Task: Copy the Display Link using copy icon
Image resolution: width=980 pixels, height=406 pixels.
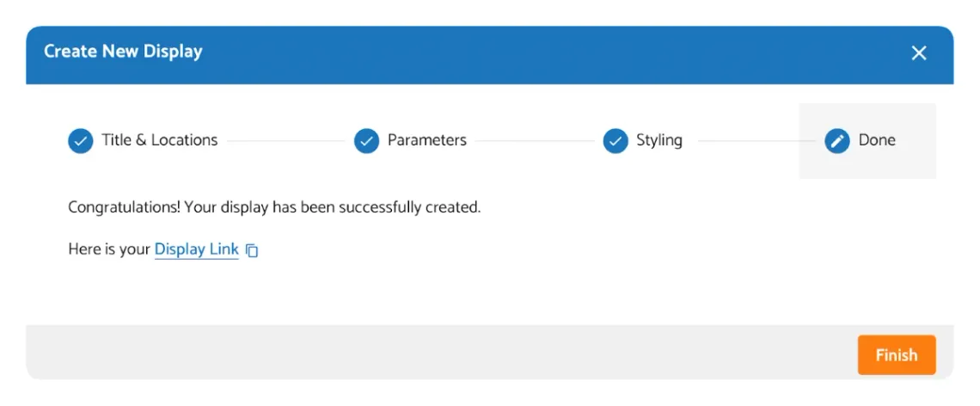Action: pos(252,250)
